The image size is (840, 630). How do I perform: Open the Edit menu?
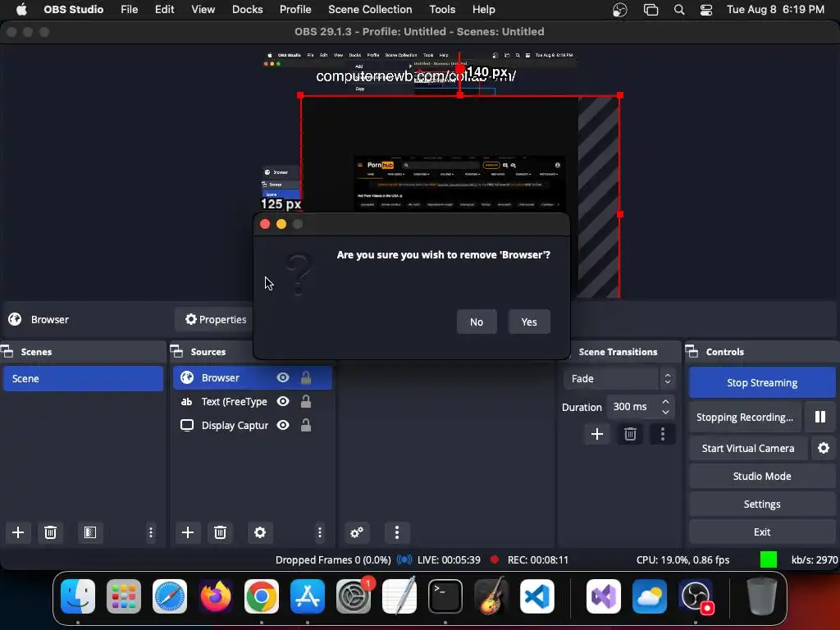[x=164, y=9]
